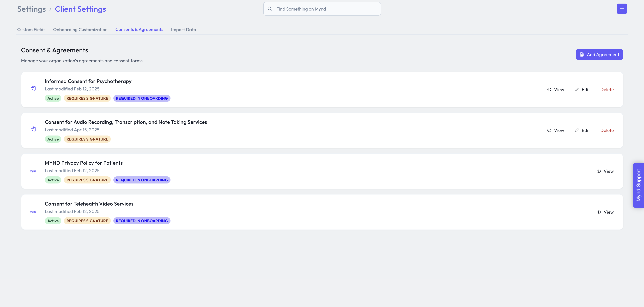Image resolution: width=644 pixels, height=307 pixels.
Task: Delete the Informed Consent for Psychotherapy
Action: tap(607, 89)
